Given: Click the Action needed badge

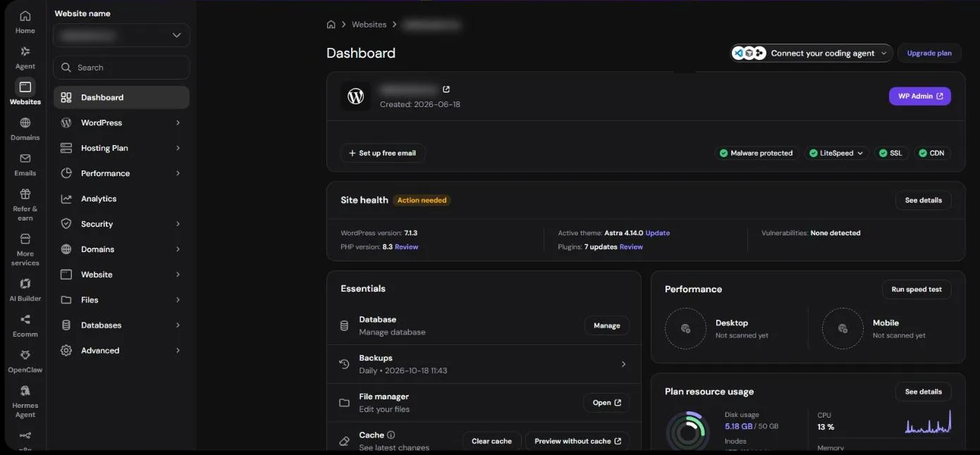Looking at the screenshot, I should point(422,200).
